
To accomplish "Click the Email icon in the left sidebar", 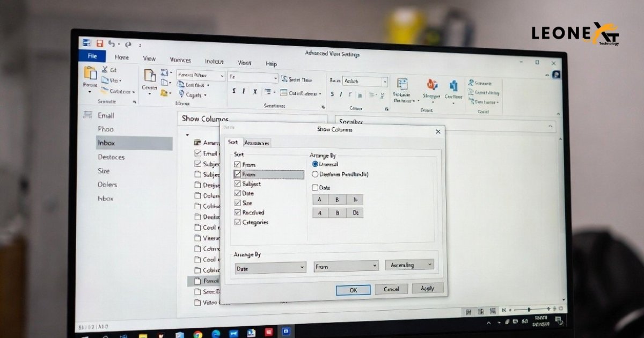I will point(87,115).
